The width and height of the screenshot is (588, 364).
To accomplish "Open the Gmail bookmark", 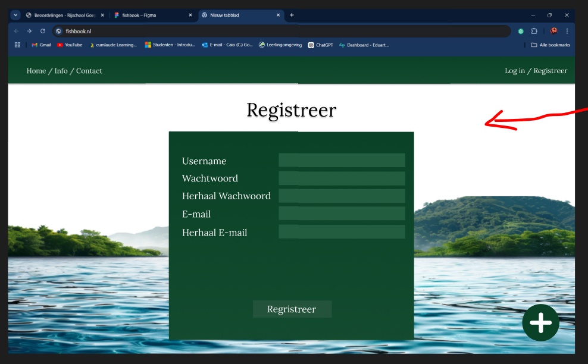I will (41, 45).
